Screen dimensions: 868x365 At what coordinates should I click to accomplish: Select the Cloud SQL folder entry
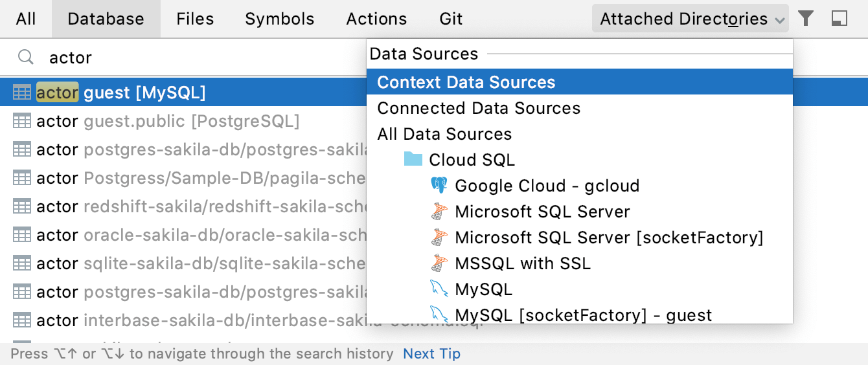(580, 160)
